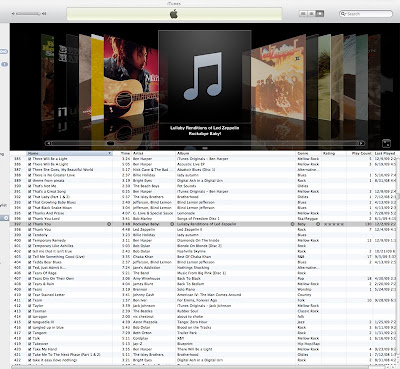This screenshot has height=369, width=400.
Task: Sort by Last Played column header
Action: (385, 153)
